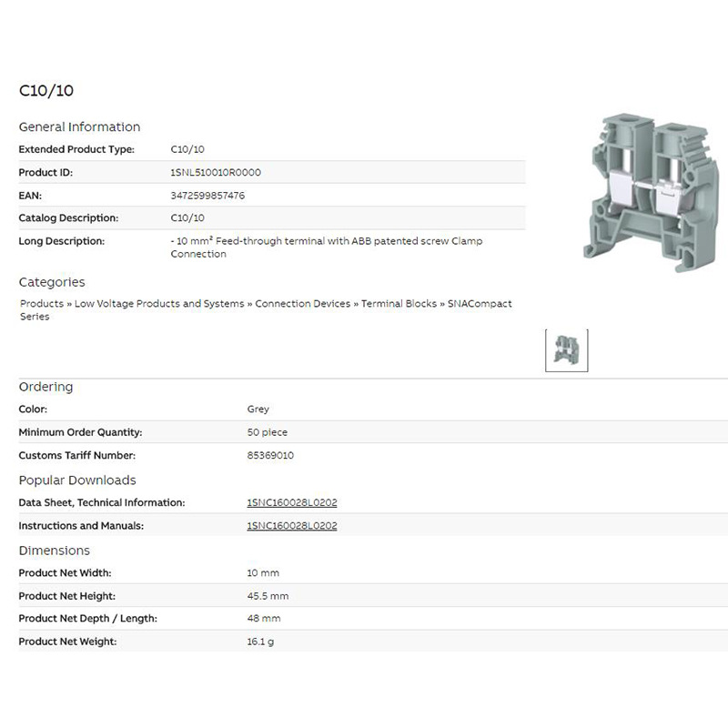Viewport: 728px width, 728px height.
Task: Click the Extended Product Type value C10/10
Action: [187, 149]
